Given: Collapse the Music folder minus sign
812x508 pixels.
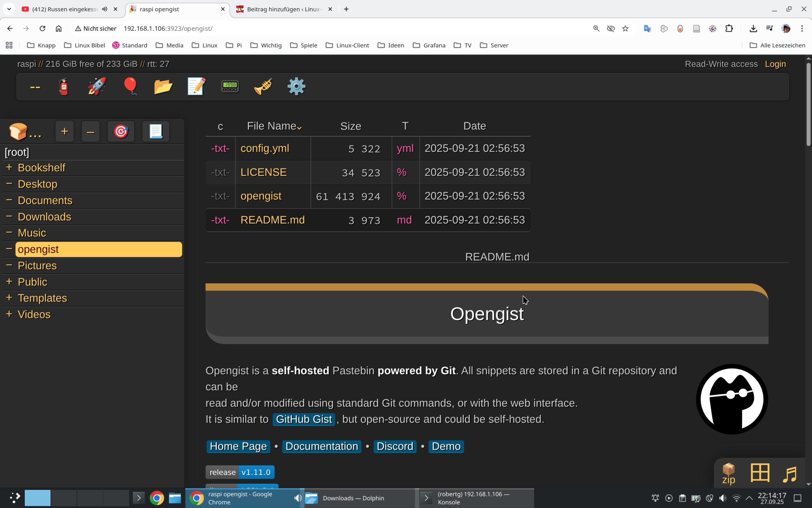Looking at the screenshot, I should 9,232.
